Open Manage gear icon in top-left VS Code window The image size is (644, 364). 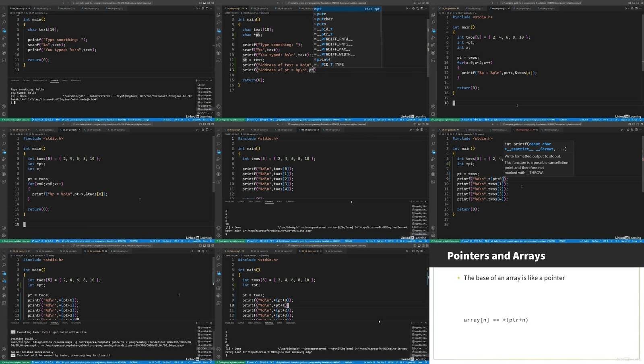[x=4, y=114]
